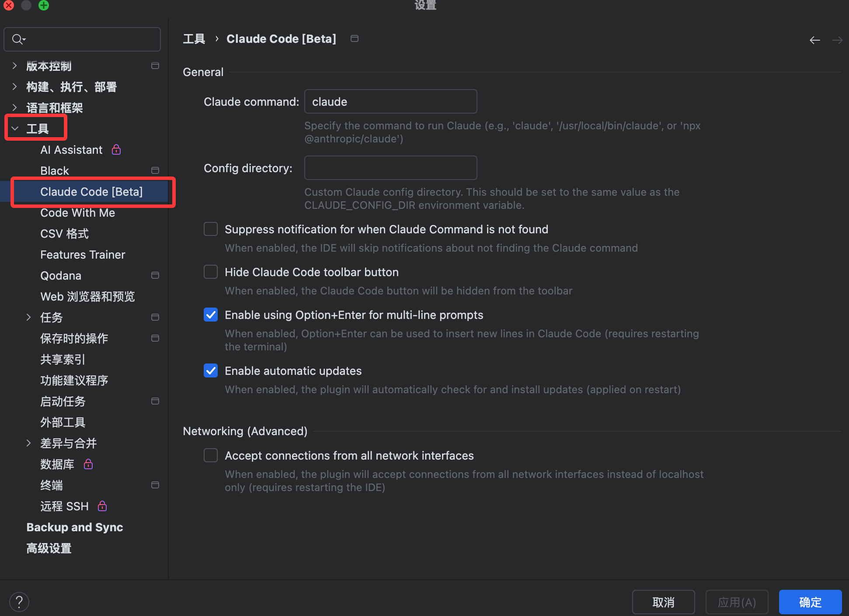This screenshot has width=849, height=616.
Task: Open help via question mark icon
Action: [19, 602]
